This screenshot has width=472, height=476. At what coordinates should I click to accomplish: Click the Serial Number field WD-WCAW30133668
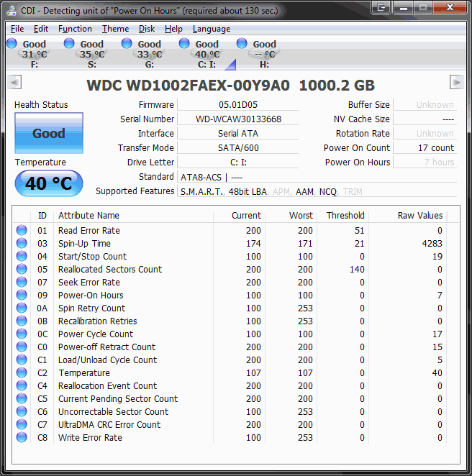click(238, 119)
